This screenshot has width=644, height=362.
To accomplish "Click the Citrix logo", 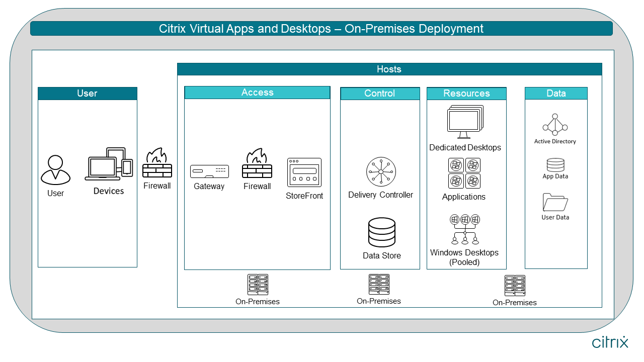I will (x=610, y=342).
